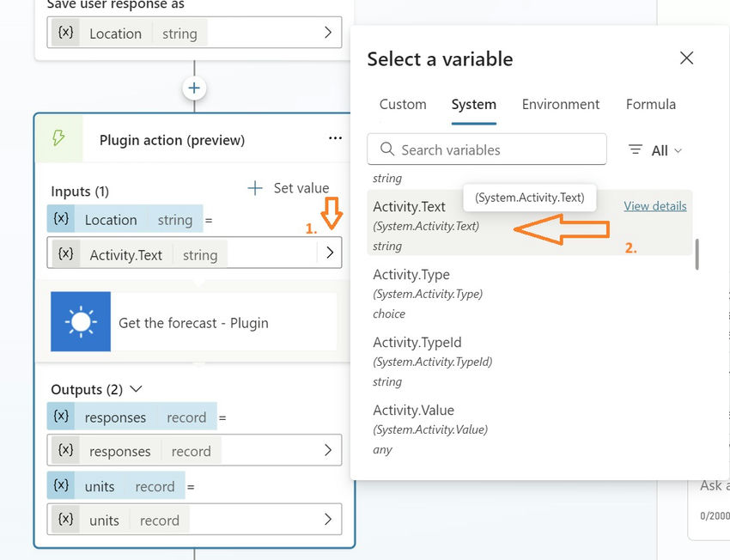Switch to the Environment tab
The width and height of the screenshot is (730, 560).
coord(560,105)
